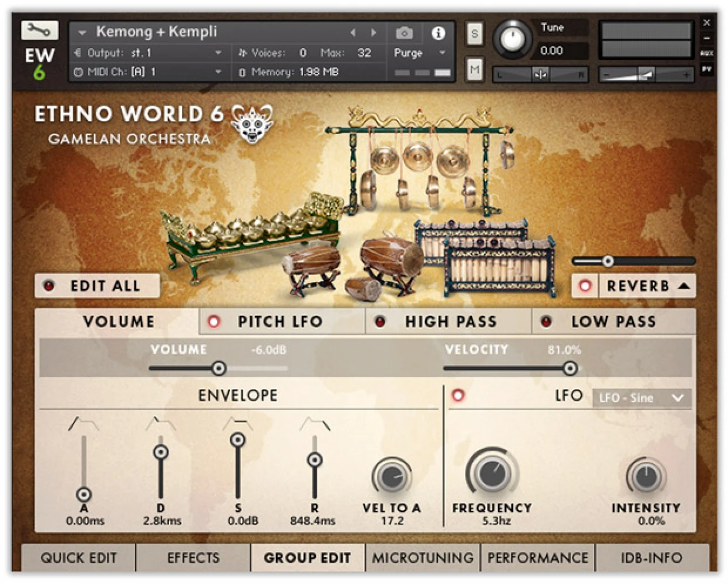The width and height of the screenshot is (728, 584).
Task: Click the Max voices 32 value
Action: [x=364, y=53]
